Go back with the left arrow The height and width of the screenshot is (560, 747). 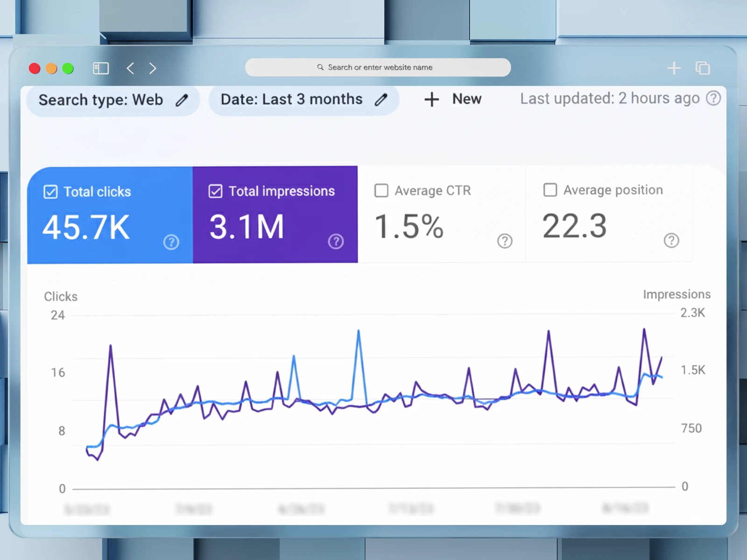click(x=130, y=69)
